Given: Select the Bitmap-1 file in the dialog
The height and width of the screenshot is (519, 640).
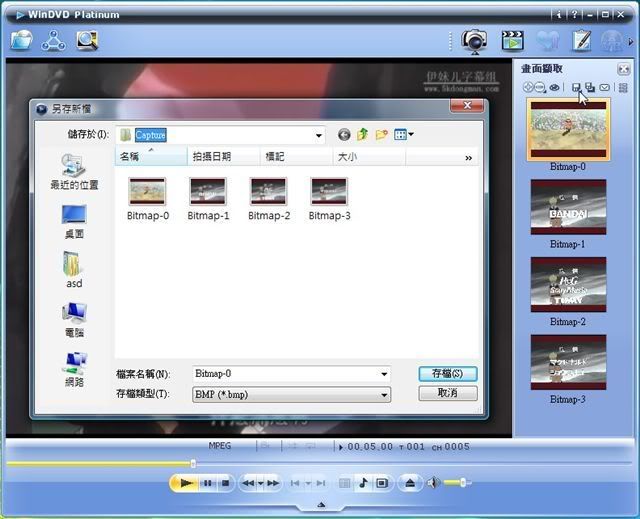Looking at the screenshot, I should pos(208,199).
